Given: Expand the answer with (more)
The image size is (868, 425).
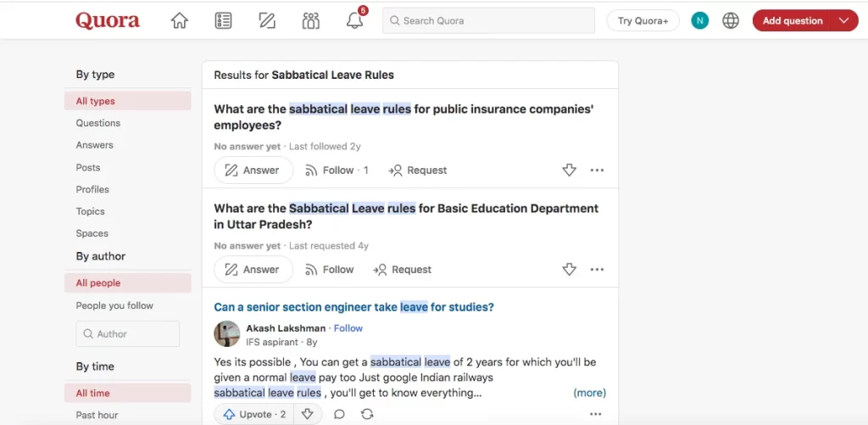Looking at the screenshot, I should [x=590, y=393].
